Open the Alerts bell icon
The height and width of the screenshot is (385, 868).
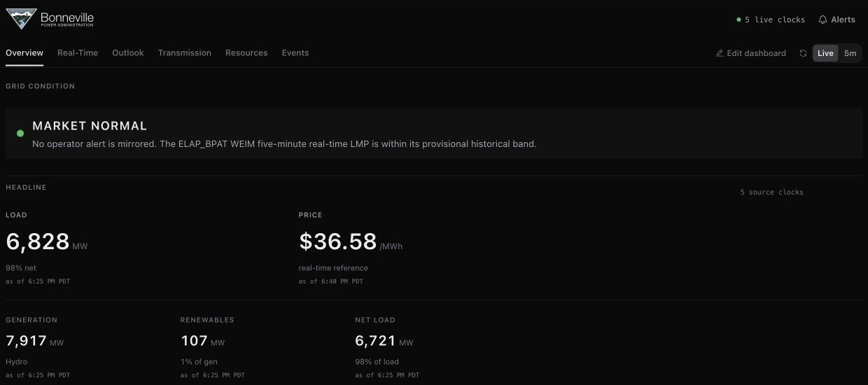coord(822,20)
